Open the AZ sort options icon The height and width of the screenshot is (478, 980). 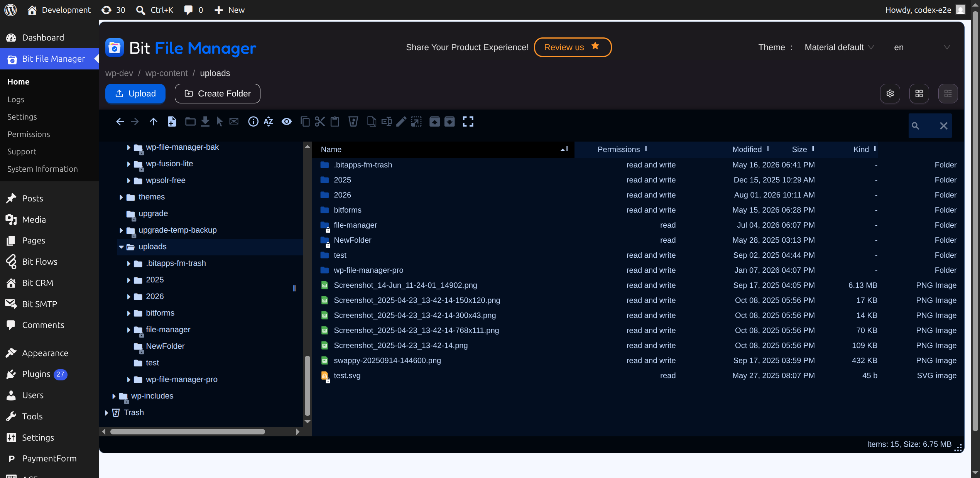(269, 122)
